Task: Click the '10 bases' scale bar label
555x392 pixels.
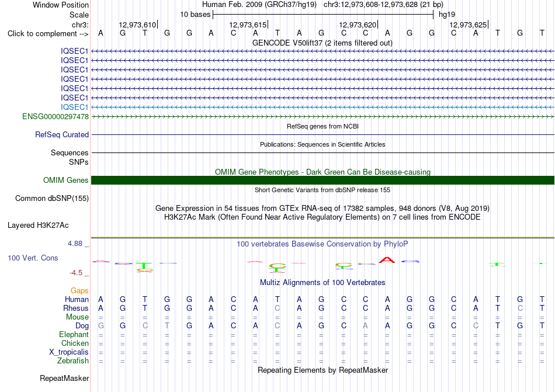Action: pos(195,15)
